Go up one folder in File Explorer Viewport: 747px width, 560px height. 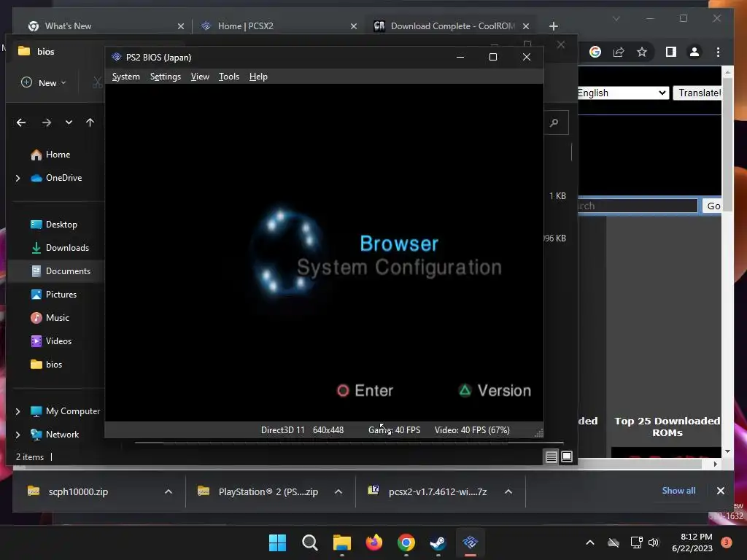(90, 122)
